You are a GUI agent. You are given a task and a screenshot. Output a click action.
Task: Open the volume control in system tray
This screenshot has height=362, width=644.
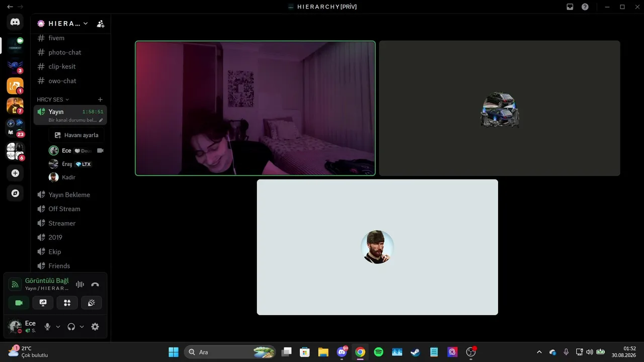(x=590, y=352)
